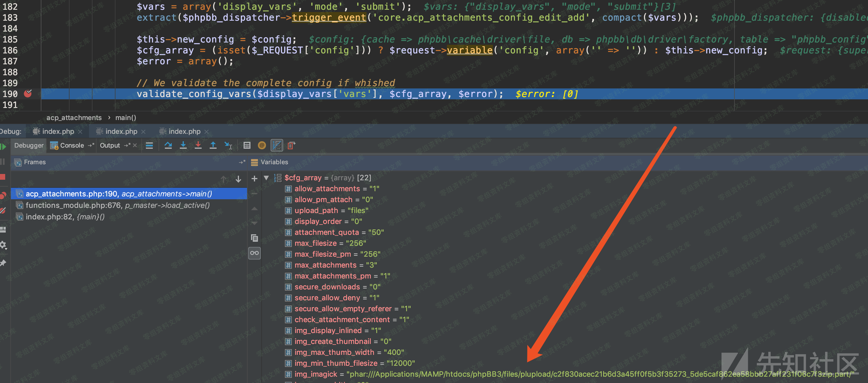Viewport: 868px width, 383px height.
Task: Add new watch with plus button
Action: 254,179
